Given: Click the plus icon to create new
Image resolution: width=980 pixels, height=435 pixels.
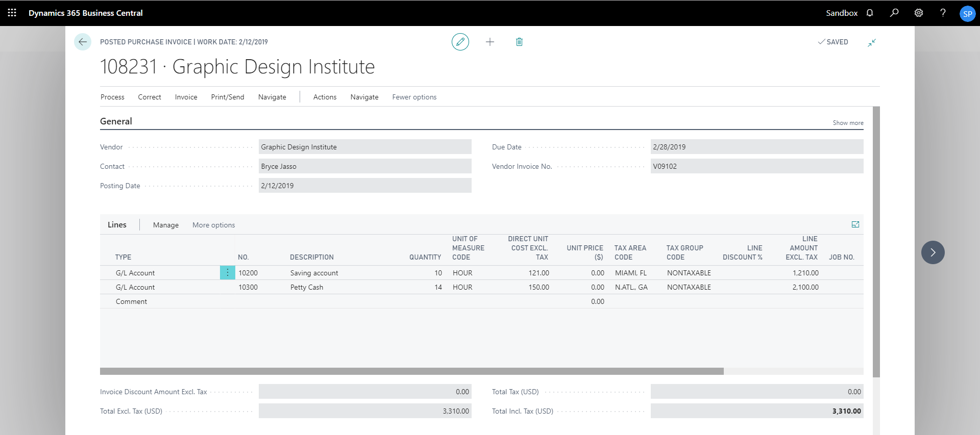Looking at the screenshot, I should pos(490,42).
